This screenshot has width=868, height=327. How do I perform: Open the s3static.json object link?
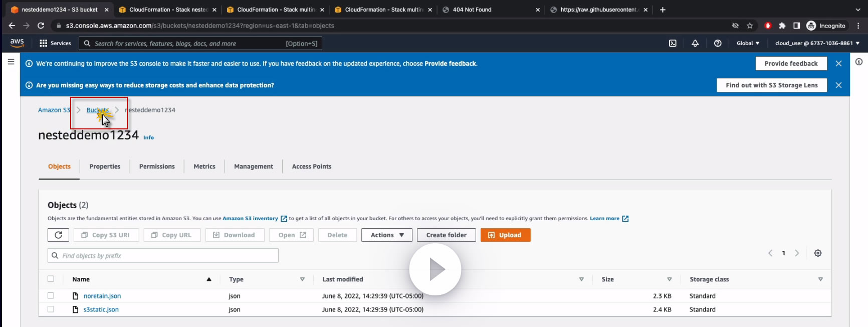101,309
